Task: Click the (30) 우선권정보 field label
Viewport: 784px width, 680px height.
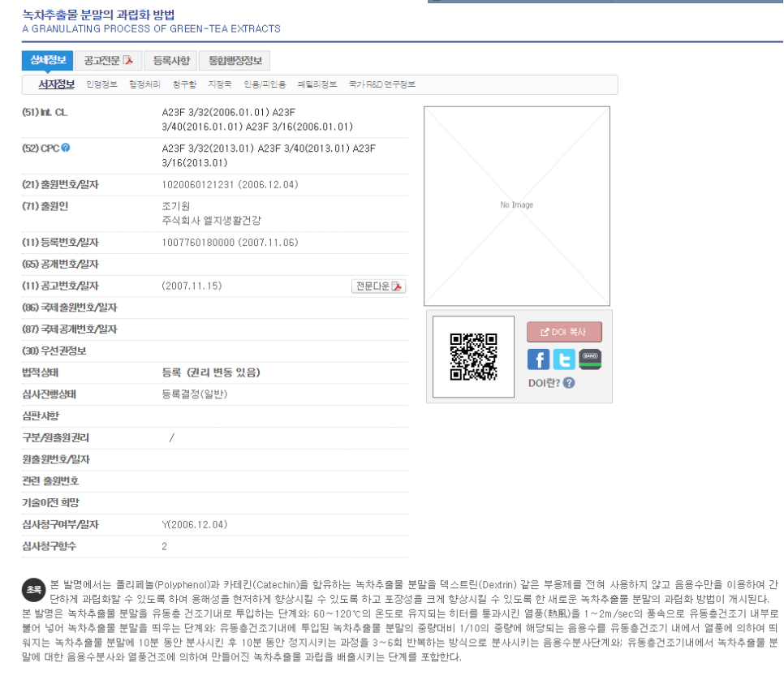Action: 54,351
